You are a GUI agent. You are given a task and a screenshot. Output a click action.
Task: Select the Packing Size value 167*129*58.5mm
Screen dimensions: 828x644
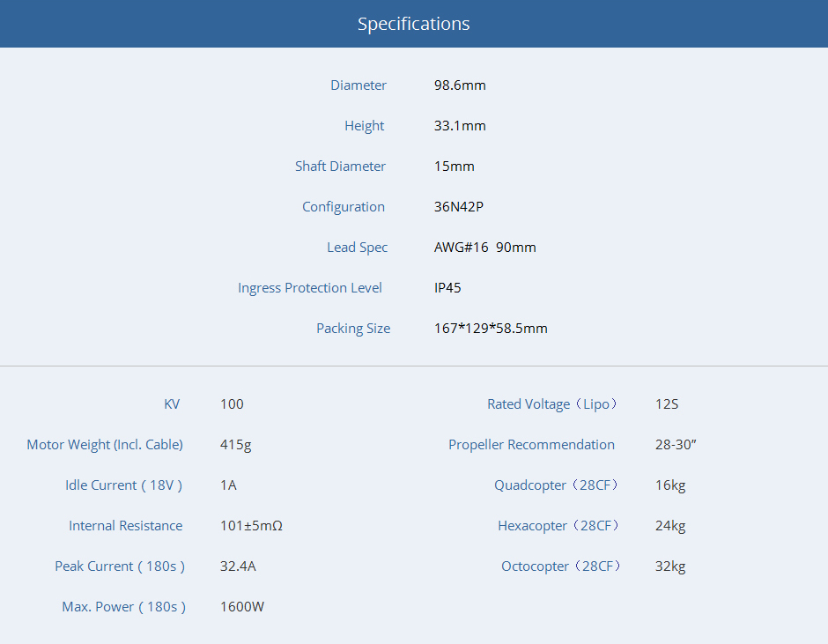[x=491, y=329]
